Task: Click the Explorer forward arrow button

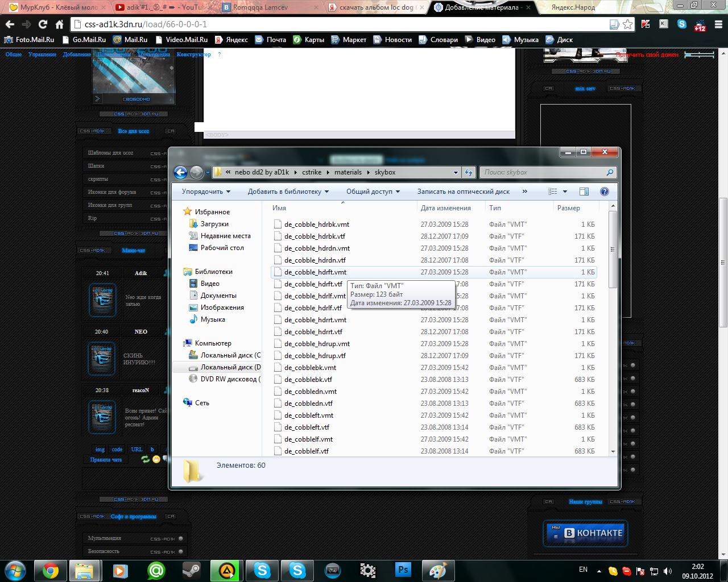Action: tap(196, 172)
